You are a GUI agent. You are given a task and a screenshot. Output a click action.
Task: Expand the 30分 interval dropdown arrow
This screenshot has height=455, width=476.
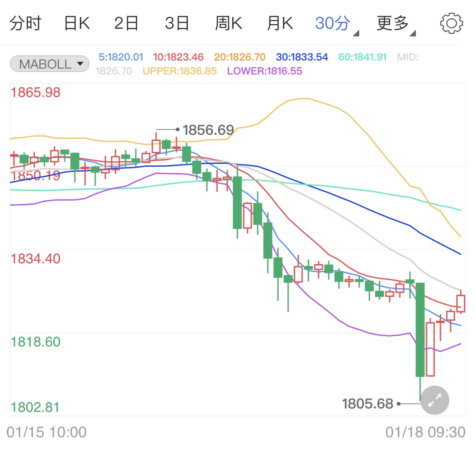[357, 32]
